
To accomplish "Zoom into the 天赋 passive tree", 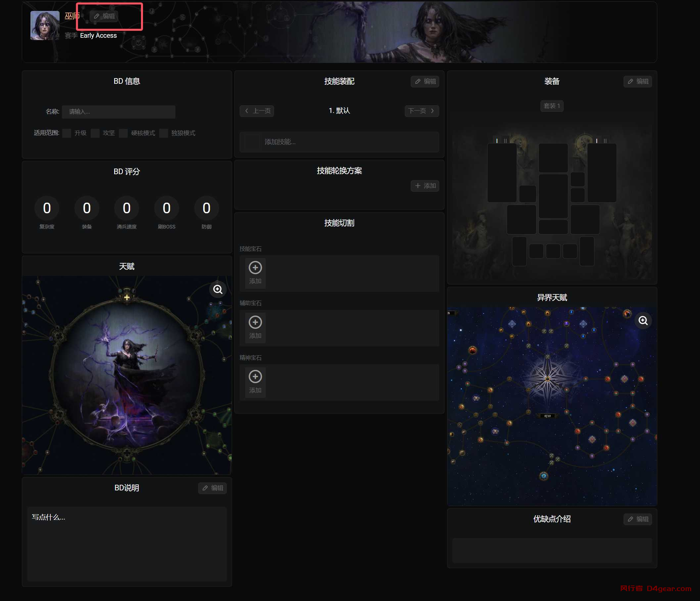I will pyautogui.click(x=217, y=289).
